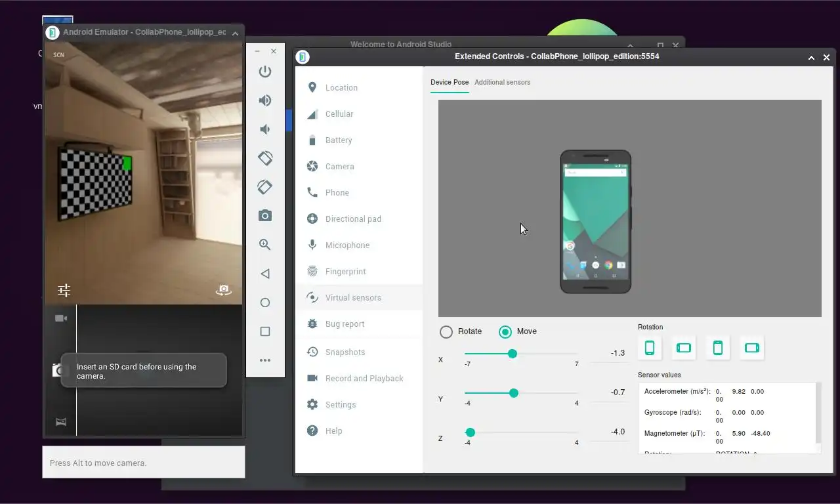Image resolution: width=840 pixels, height=504 pixels.
Task: Select video mode icon in camera app
Action: [61, 318]
